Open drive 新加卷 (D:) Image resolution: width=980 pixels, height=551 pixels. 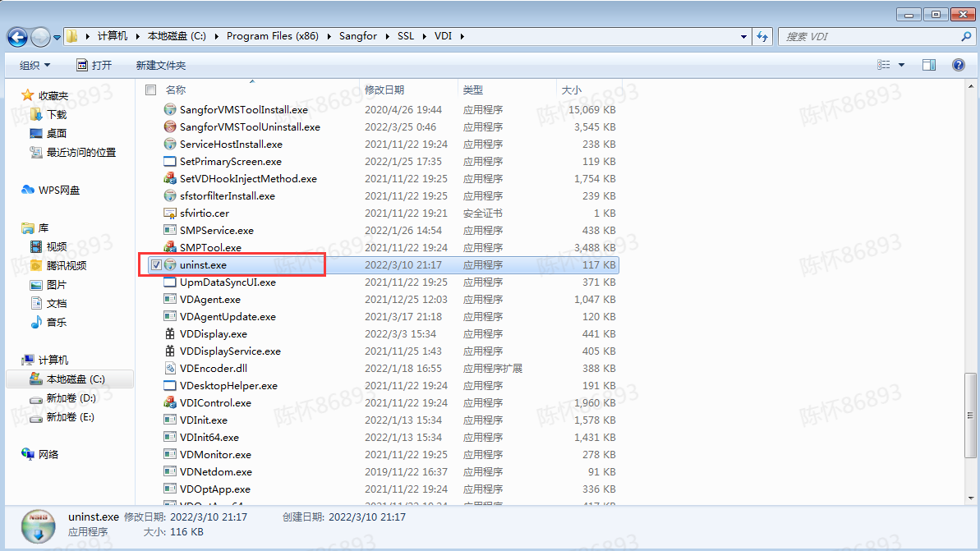63,398
